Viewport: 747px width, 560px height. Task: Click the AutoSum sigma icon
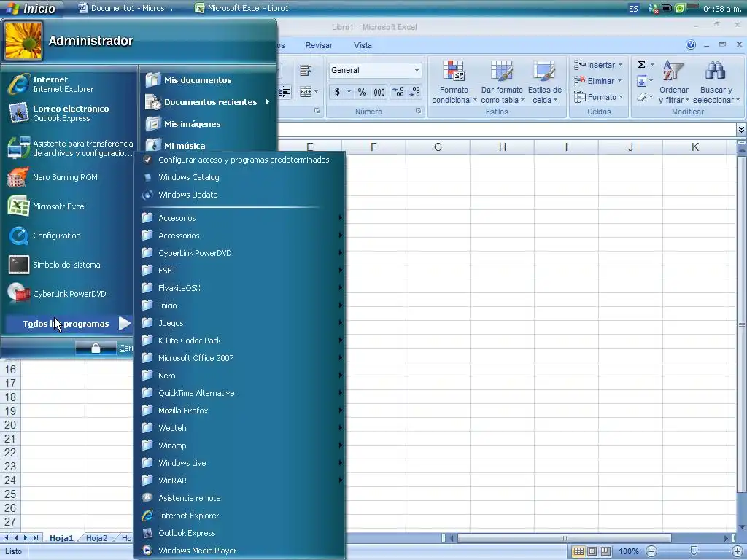tap(642, 65)
